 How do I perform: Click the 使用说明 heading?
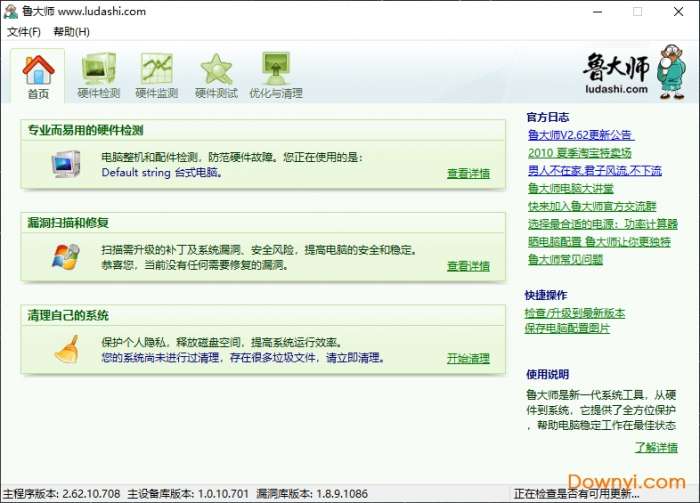[547, 374]
